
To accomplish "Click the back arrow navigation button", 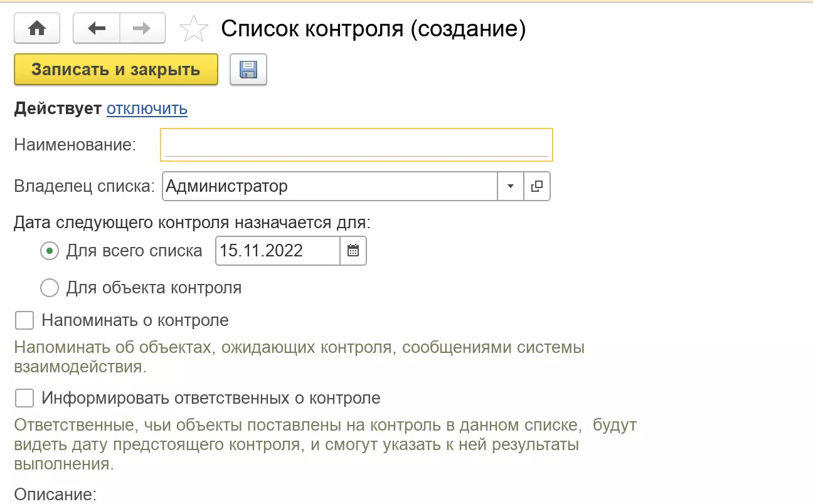I will click(x=96, y=29).
